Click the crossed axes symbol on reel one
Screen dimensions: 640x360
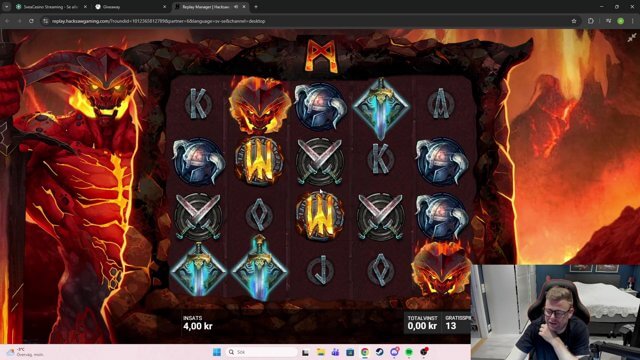(x=198, y=217)
